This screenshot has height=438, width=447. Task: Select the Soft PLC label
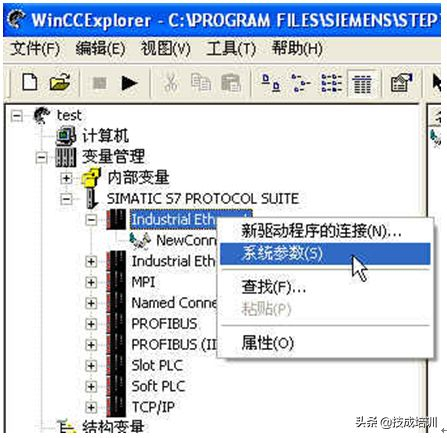coord(158,386)
